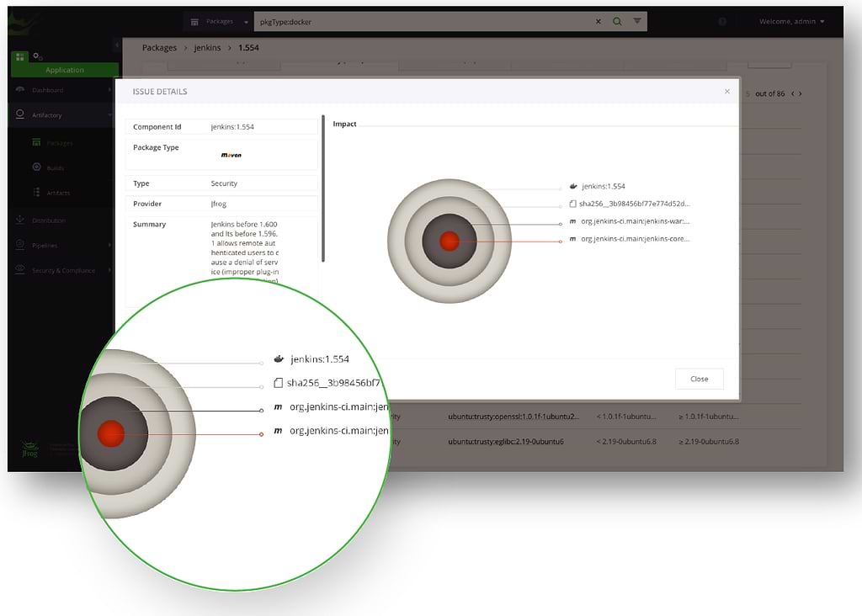
Task: Click the Maven package type logo
Action: click(x=231, y=155)
